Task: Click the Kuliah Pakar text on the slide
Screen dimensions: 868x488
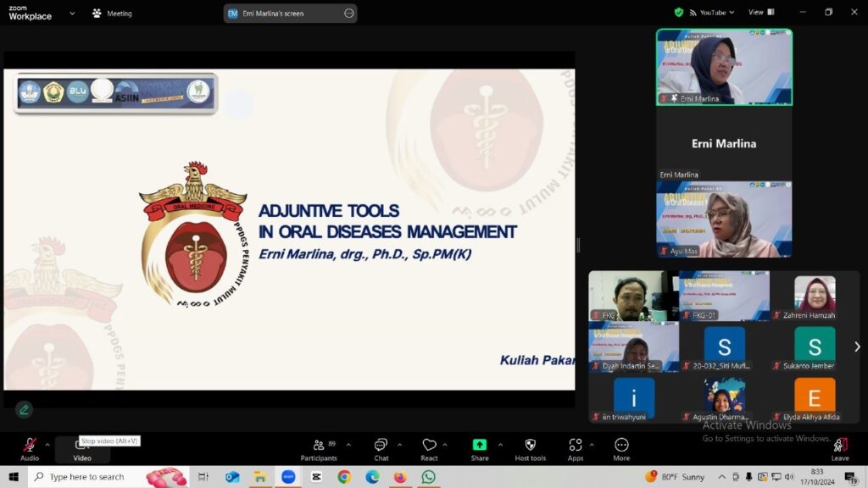Action: click(x=537, y=360)
